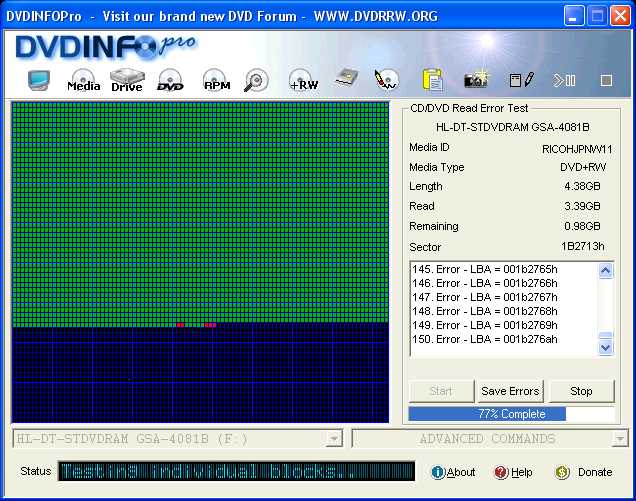This screenshot has width=636, height=501.
Task: Open the Donate link
Action: pos(595,472)
